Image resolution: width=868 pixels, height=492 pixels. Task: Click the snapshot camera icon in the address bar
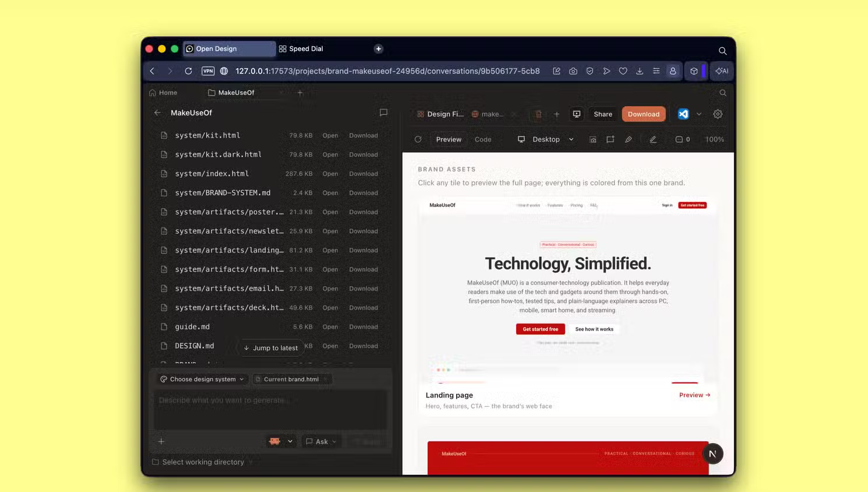tap(573, 71)
